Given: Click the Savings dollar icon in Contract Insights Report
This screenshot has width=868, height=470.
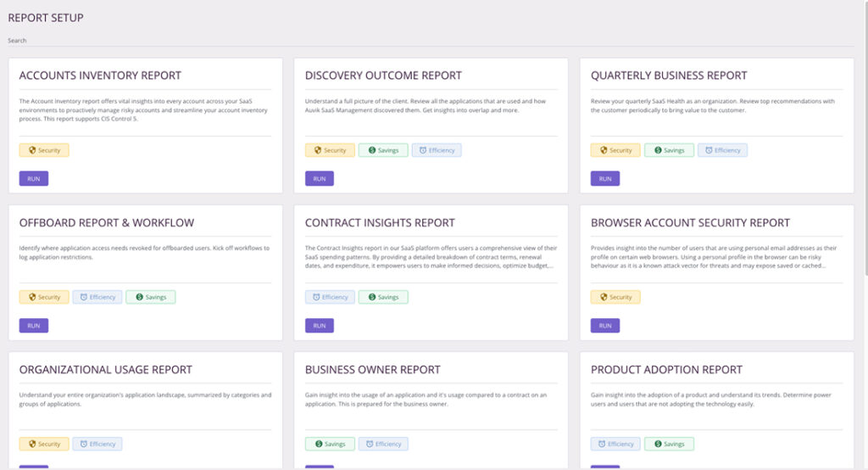Looking at the screenshot, I should [x=370, y=297].
